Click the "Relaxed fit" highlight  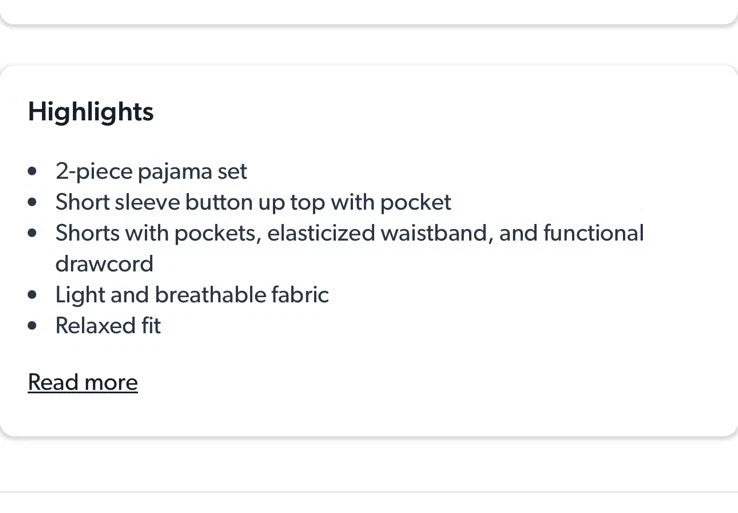[108, 326]
